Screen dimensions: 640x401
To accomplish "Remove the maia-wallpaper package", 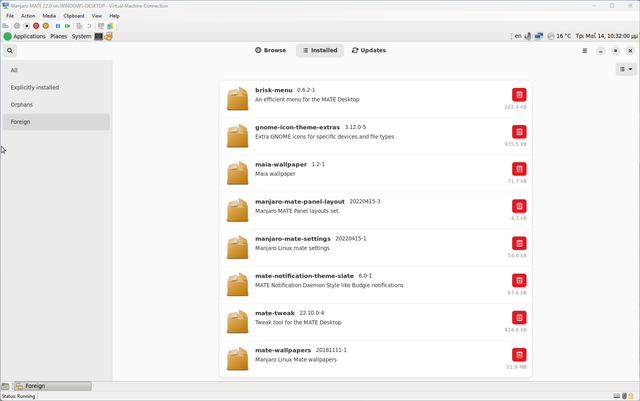I will point(519,169).
